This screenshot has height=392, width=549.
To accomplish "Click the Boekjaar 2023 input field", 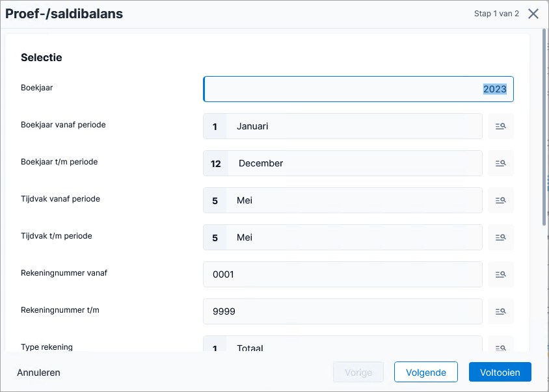I will 358,89.
